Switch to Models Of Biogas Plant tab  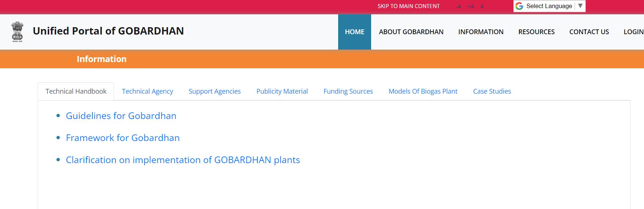tap(423, 91)
